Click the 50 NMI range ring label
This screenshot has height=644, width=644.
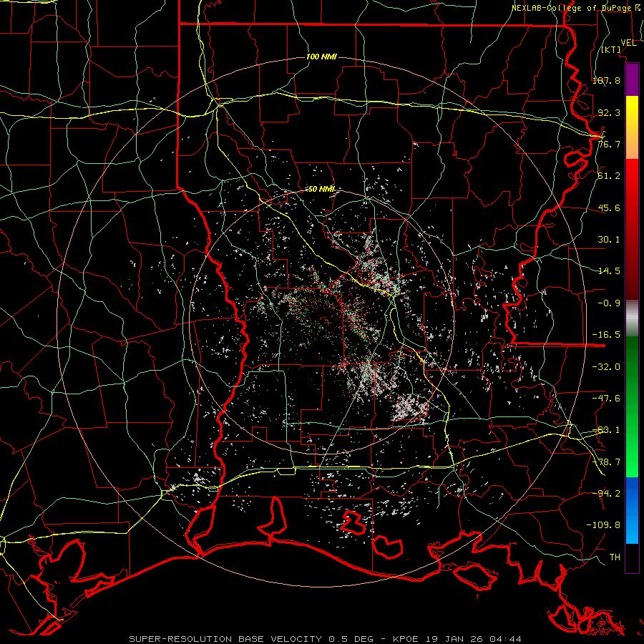[321, 190]
